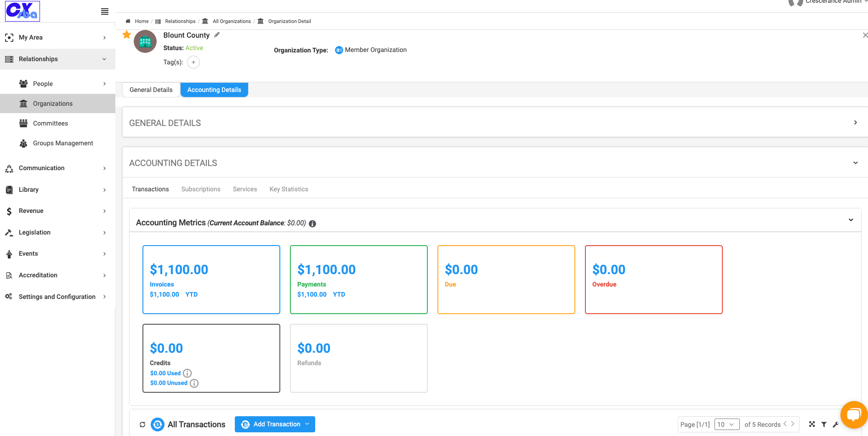Select the Transactions sub-tab
This screenshot has height=436, width=868.
coord(150,189)
